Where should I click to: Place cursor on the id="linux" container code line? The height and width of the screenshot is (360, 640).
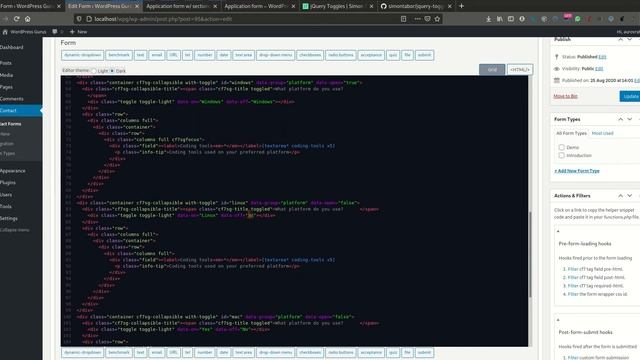[x=218, y=203]
